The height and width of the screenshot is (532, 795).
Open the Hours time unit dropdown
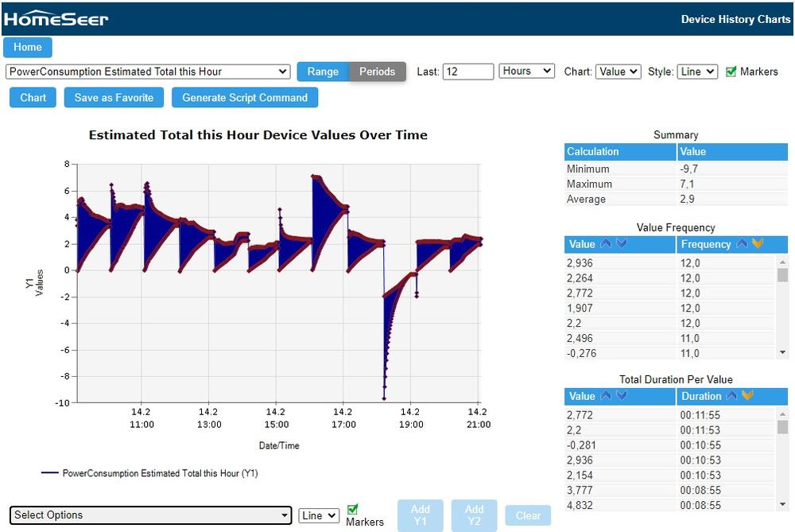pos(527,72)
